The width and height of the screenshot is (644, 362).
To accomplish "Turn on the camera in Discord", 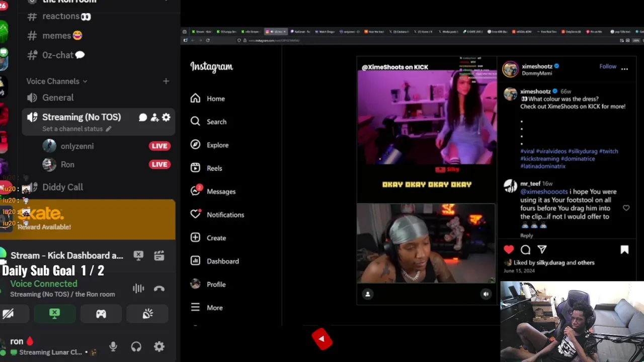I will point(8,314).
